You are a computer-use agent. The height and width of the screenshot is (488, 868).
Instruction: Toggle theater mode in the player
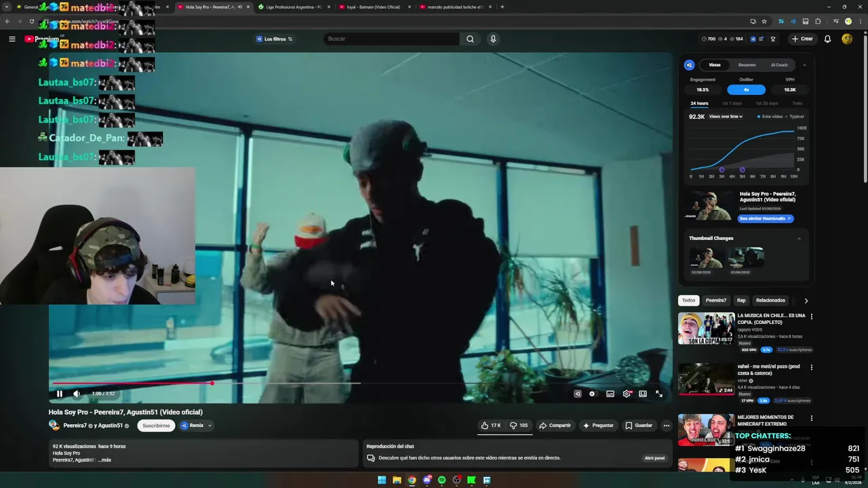click(643, 394)
